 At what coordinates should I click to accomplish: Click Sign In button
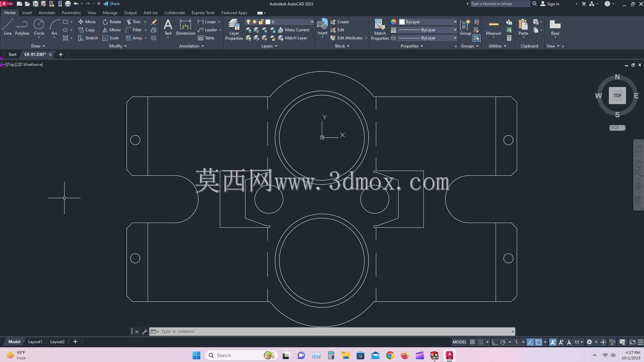tap(550, 4)
